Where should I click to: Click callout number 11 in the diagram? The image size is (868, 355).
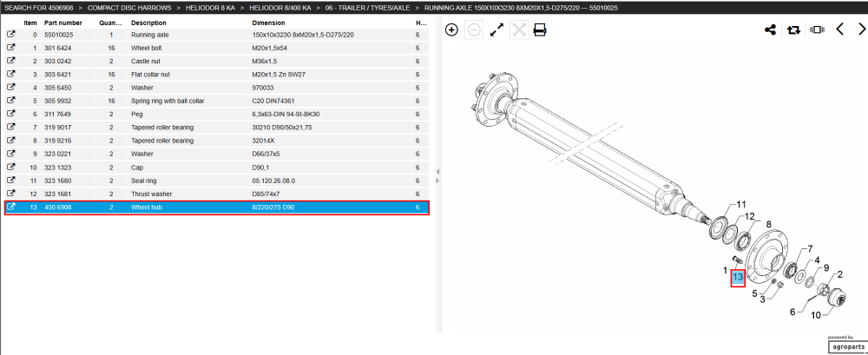coord(741,205)
